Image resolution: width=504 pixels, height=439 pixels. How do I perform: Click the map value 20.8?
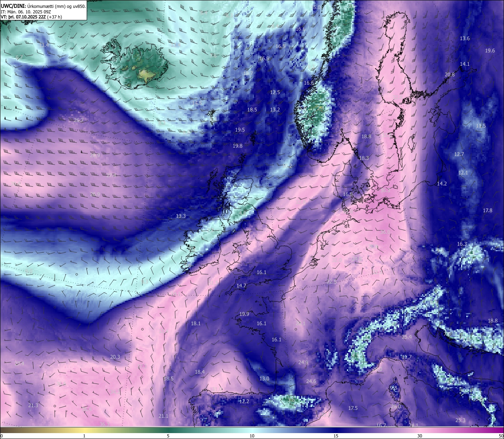pyautogui.click(x=450, y=75)
